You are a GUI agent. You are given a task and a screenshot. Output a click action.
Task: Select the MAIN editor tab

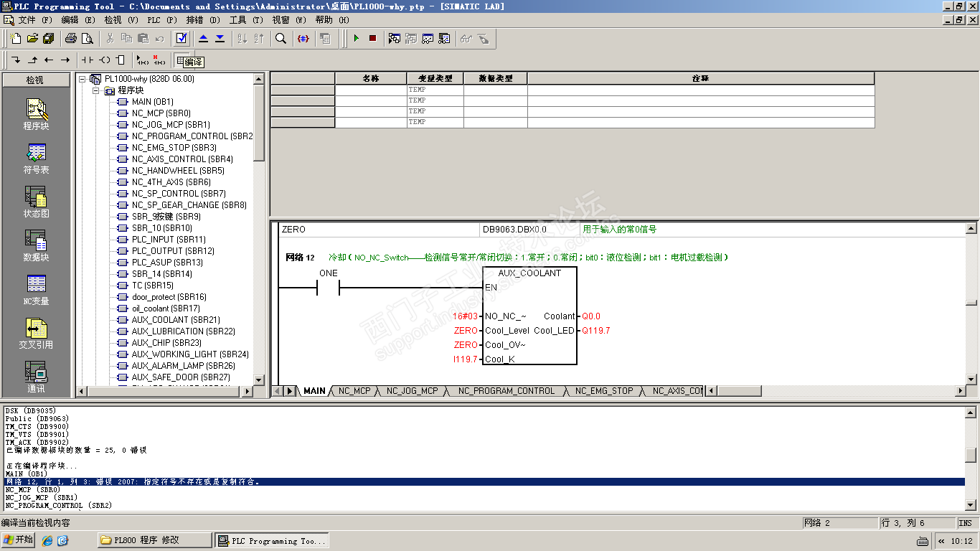point(314,391)
